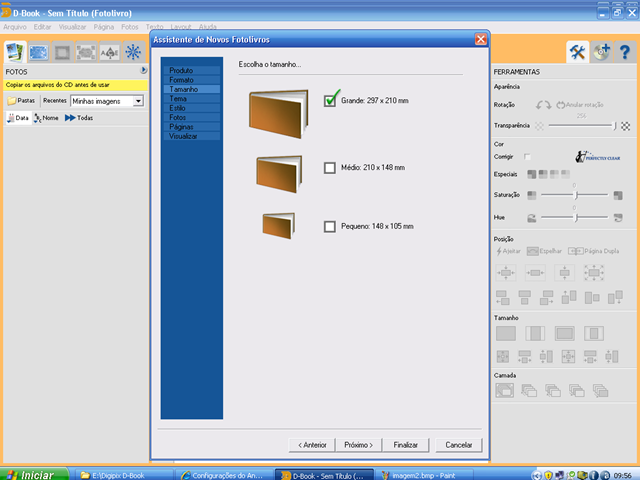Open the Pastas folders selector
The image size is (640, 480).
21,100
